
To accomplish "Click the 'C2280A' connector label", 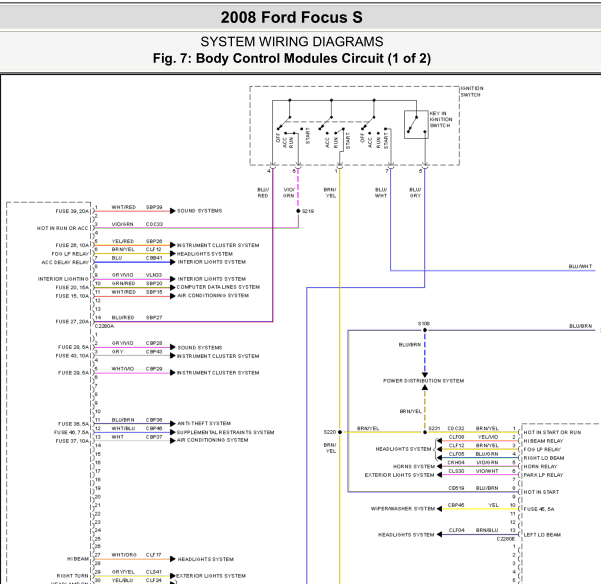I will click(104, 326).
